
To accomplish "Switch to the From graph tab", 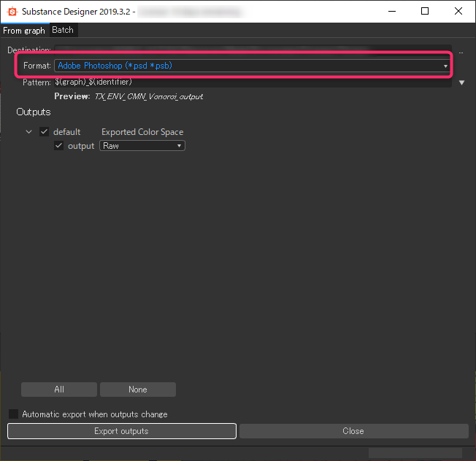I will click(24, 31).
